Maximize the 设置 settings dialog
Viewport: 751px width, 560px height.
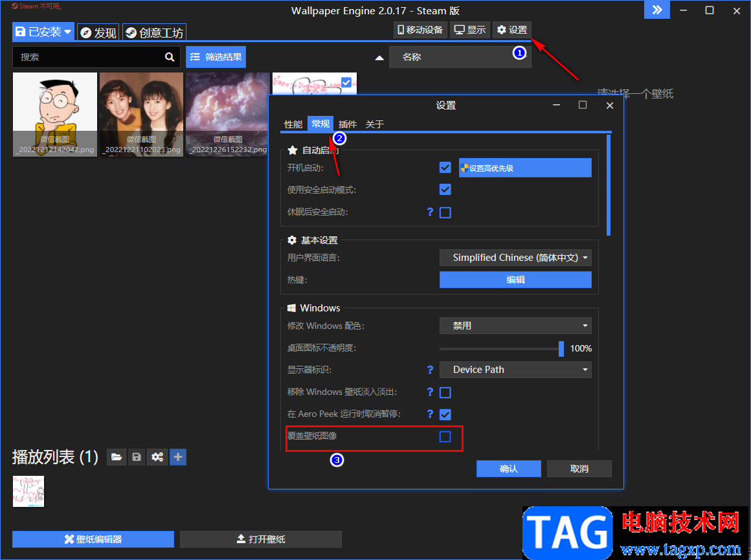point(583,105)
